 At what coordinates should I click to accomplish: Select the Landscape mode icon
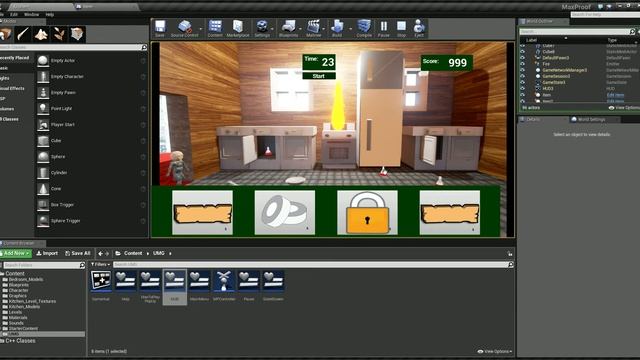click(x=41, y=34)
